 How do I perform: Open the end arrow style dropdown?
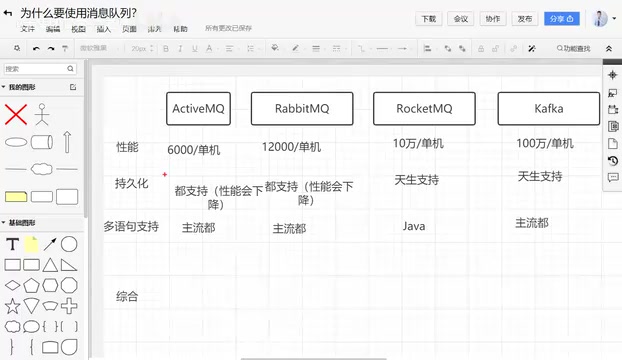pos(404,48)
